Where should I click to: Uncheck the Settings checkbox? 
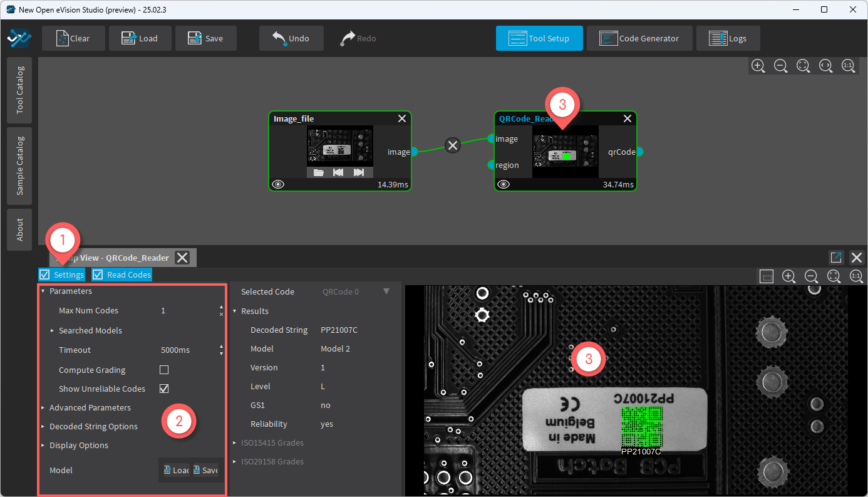click(x=44, y=275)
